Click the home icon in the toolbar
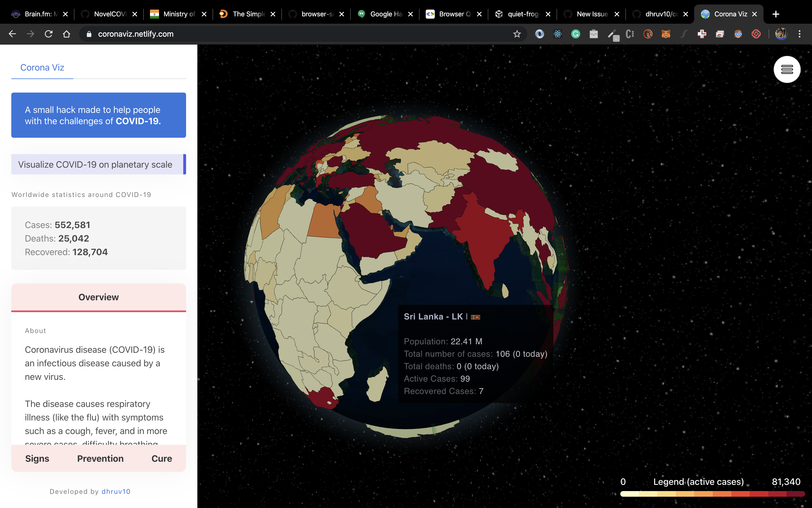Screen dimensions: 812x508 (x=67, y=34)
